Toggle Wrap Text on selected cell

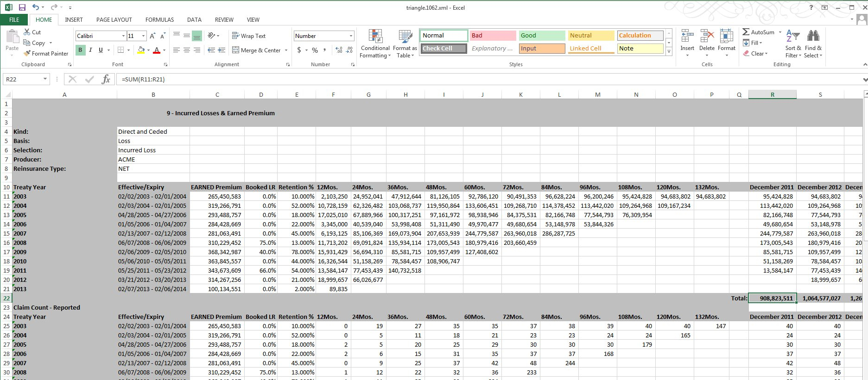(249, 36)
